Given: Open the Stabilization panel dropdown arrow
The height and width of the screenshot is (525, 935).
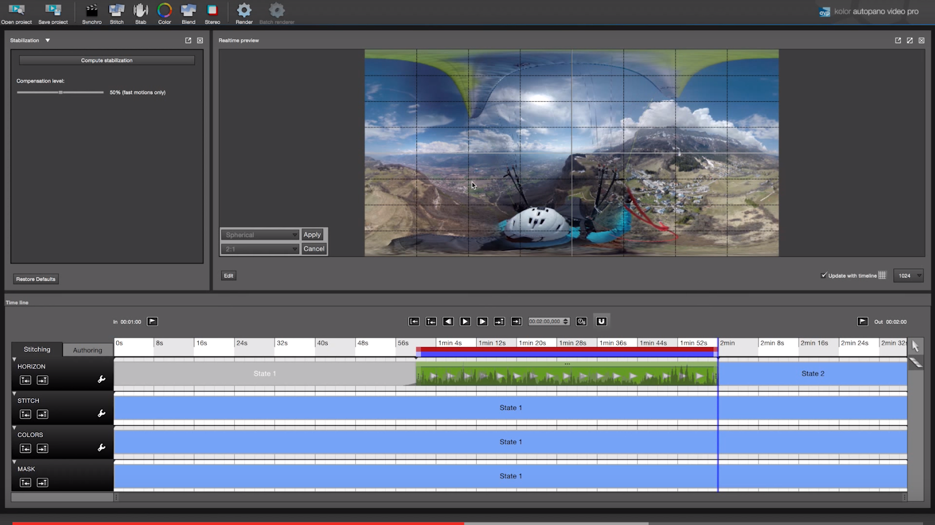Looking at the screenshot, I should pos(47,41).
